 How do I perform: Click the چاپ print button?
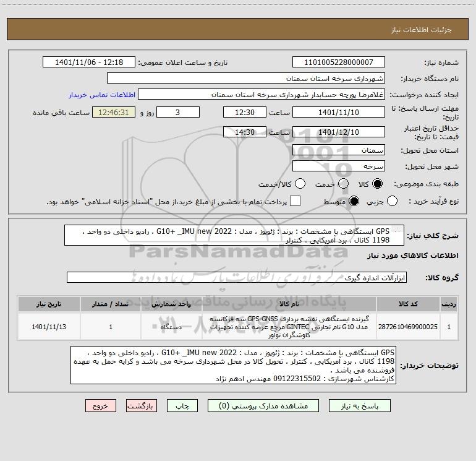point(182,406)
